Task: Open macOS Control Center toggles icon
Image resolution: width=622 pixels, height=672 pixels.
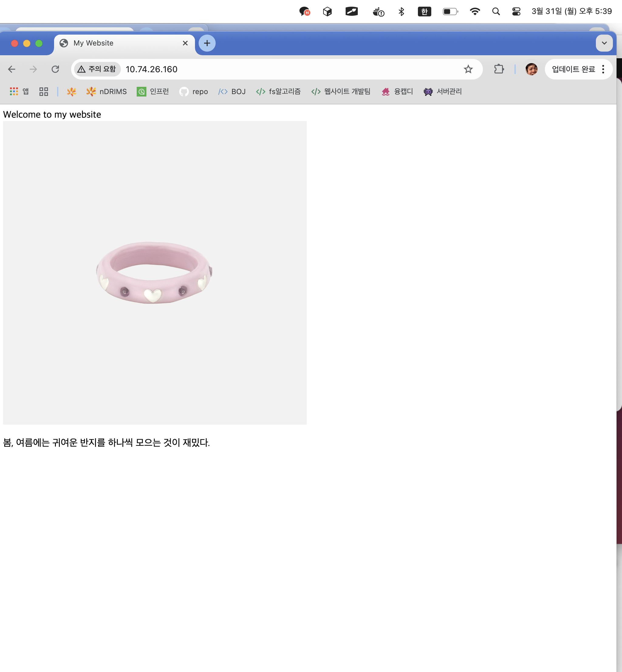Action: (x=516, y=12)
